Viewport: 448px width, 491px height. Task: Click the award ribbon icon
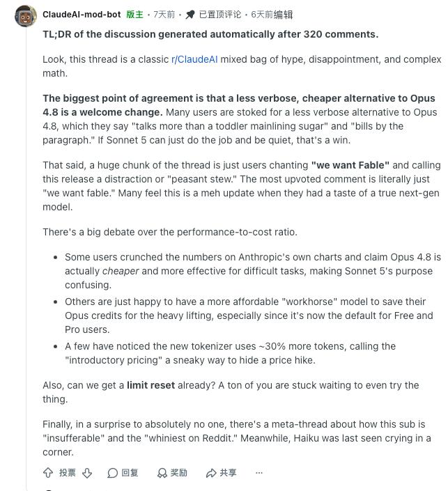click(x=162, y=473)
